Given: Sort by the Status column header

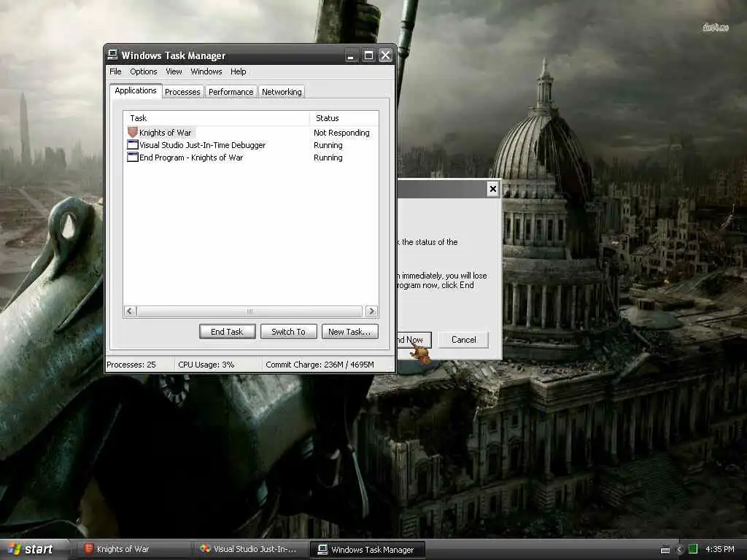Looking at the screenshot, I should tap(344, 118).
